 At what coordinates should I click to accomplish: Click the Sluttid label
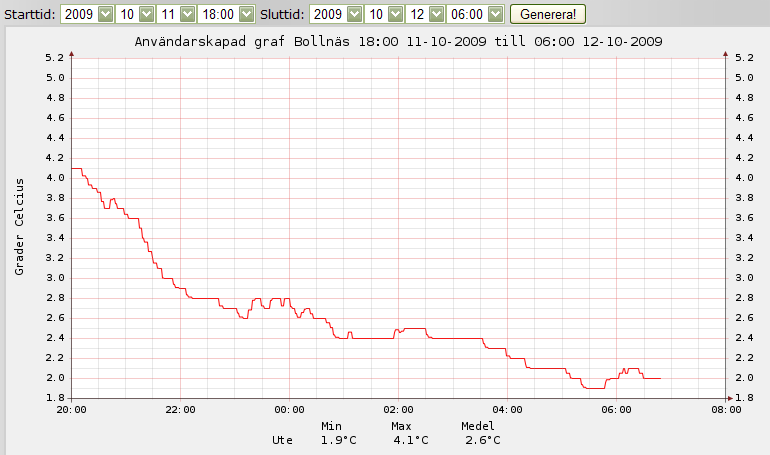282,15
